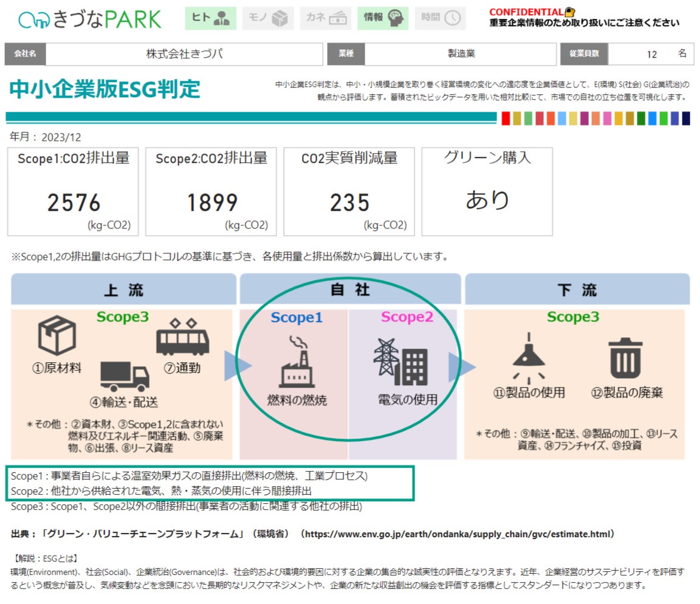Click the blue Scope1 label
This screenshot has height=604, width=700.
(297, 317)
